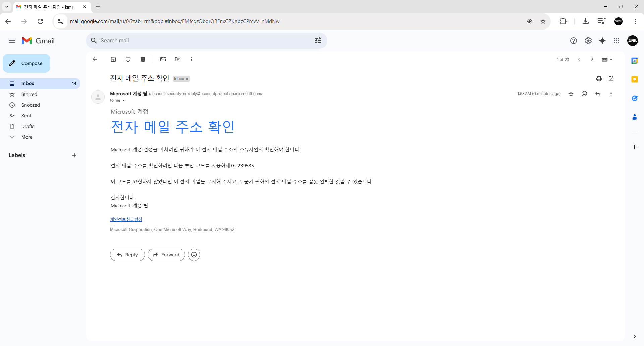Click the Reply button below the message

[127, 255]
